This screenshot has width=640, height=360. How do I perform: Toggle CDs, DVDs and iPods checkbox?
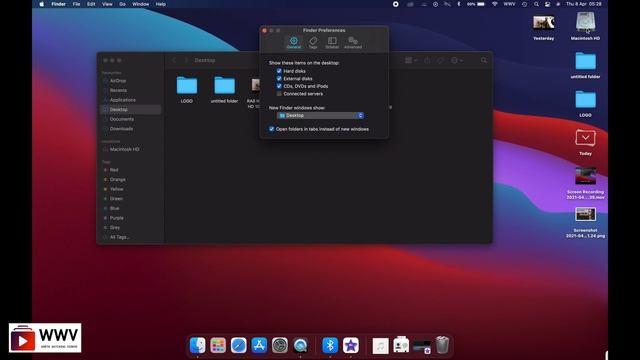279,86
